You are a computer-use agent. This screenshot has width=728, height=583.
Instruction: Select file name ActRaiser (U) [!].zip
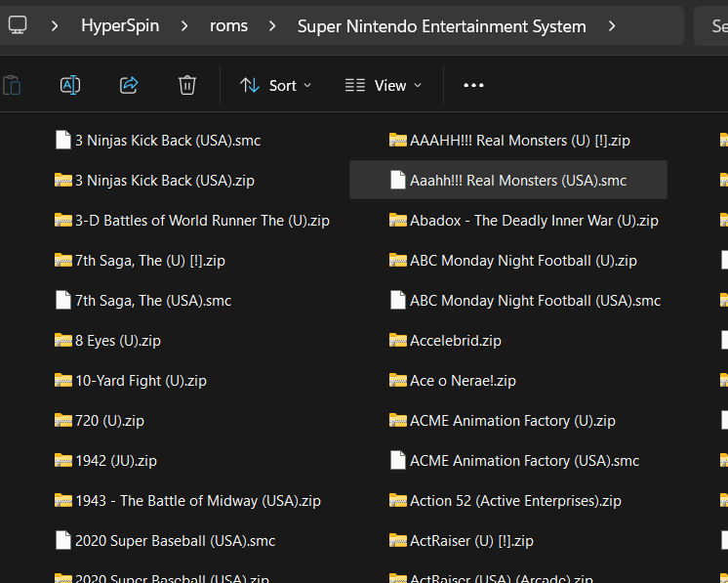(x=471, y=541)
